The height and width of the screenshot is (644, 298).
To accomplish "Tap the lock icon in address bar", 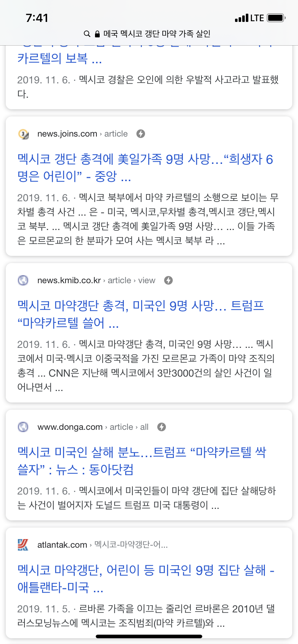I will tap(97, 34).
